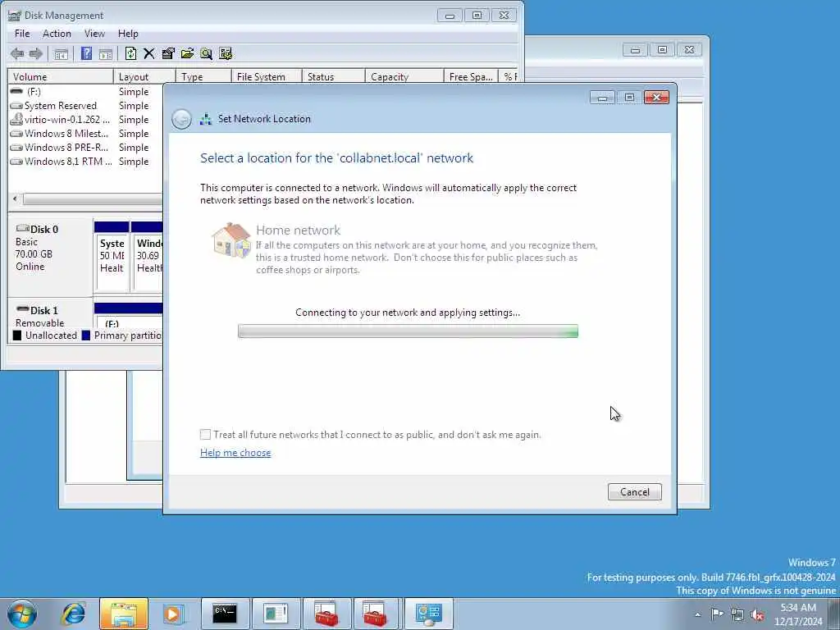This screenshot has height=630, width=840.
Task: Click the Forward arrow in Disk Management toolbar
Action: (36, 53)
